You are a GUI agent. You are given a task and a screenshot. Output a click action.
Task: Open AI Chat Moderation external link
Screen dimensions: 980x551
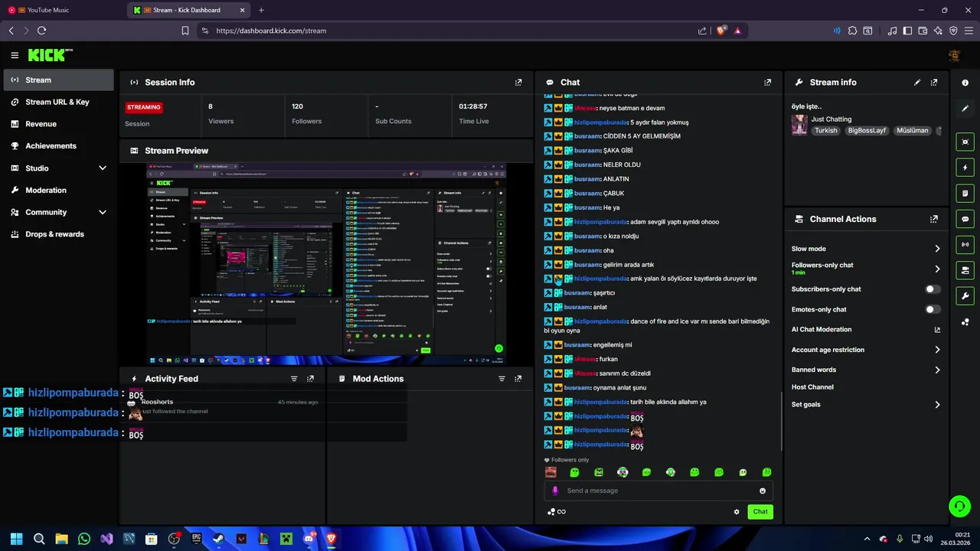(937, 330)
